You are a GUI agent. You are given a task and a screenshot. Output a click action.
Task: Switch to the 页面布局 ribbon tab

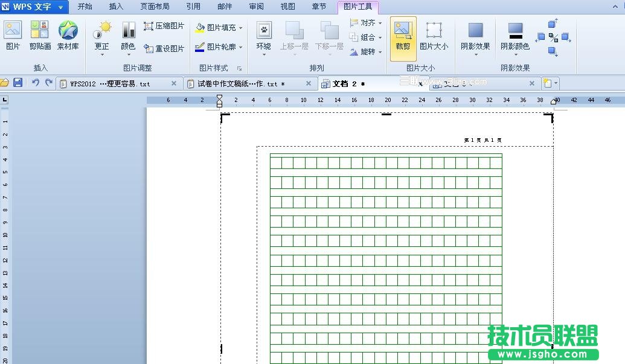tap(155, 7)
